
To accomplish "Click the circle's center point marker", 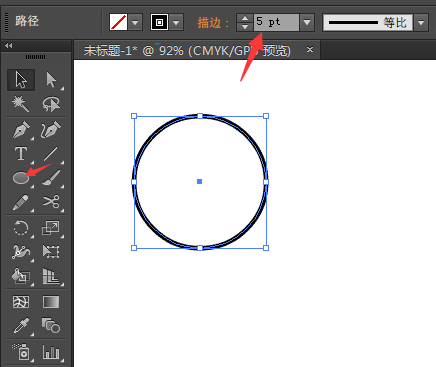I will pyautogui.click(x=199, y=181).
